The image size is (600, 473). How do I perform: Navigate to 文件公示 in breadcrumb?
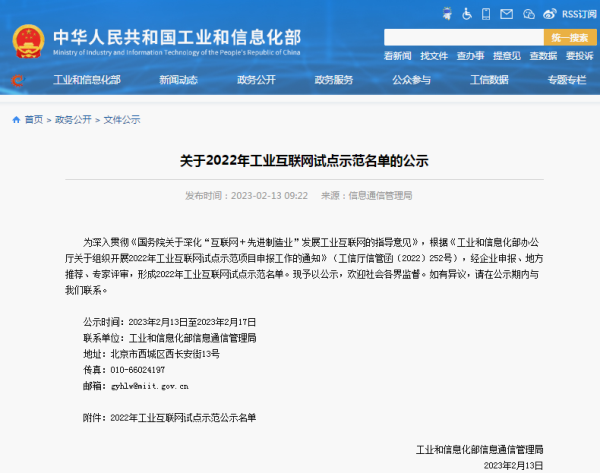(123, 119)
